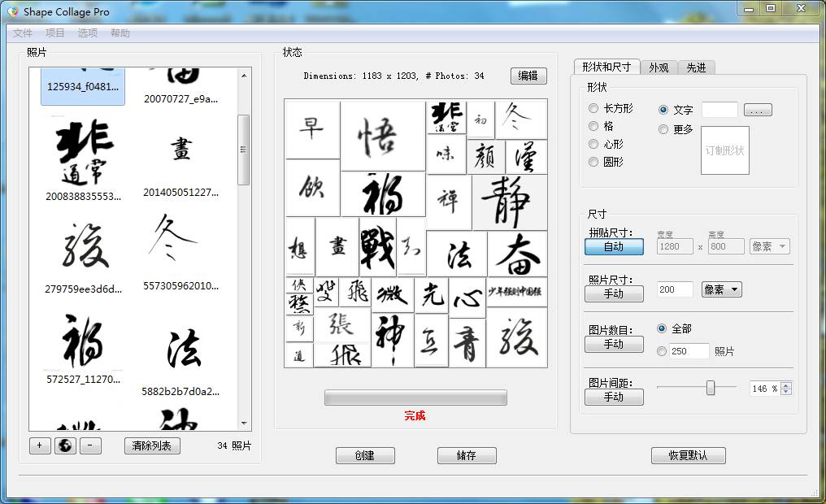Increase photo spacing with spinner up arrow
Viewport: 826px width, 504px height.
click(786, 385)
